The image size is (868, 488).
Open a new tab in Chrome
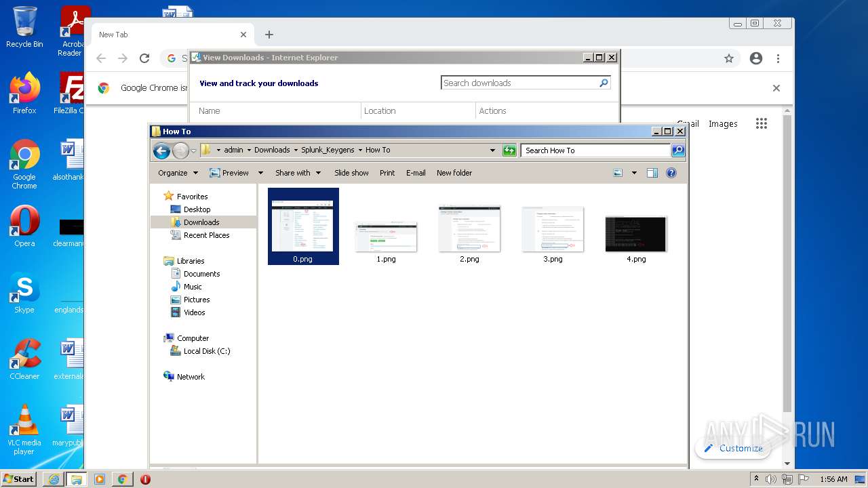click(x=269, y=35)
